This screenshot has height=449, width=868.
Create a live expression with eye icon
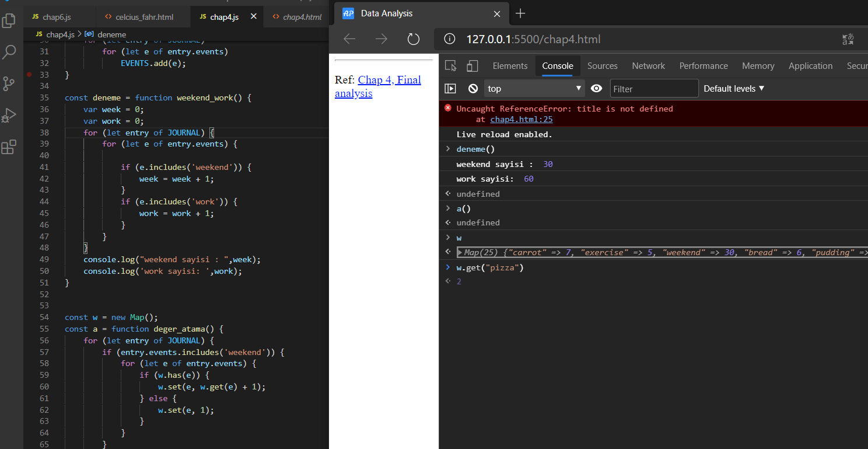(596, 89)
